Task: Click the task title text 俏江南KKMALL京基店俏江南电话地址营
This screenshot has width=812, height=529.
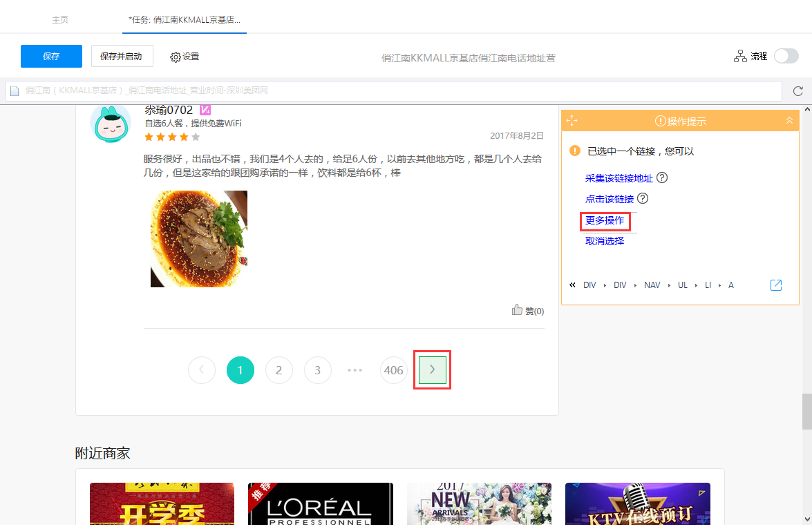Action: click(x=468, y=58)
